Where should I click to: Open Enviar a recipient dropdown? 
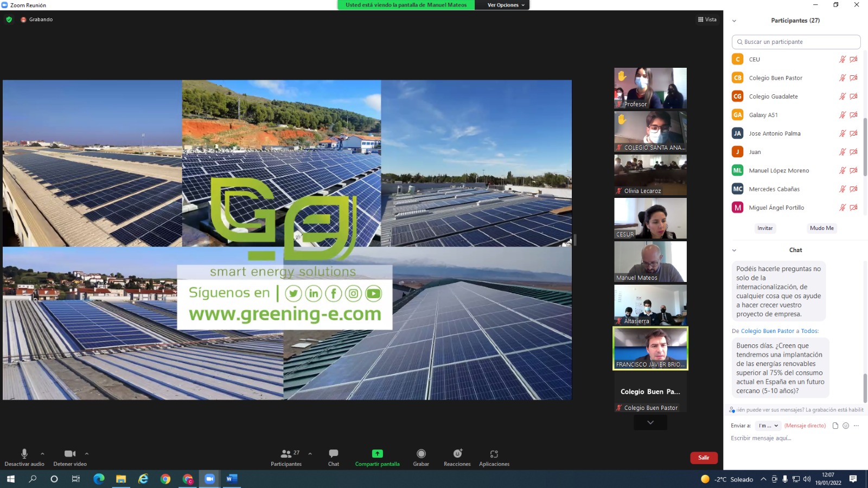768,426
